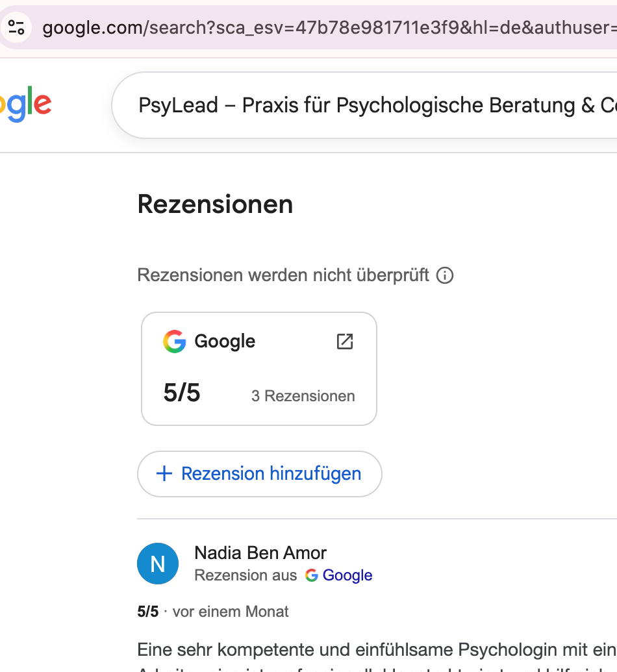Select Nadia Ben Amor's avatar
The image size is (617, 672).
tap(158, 564)
